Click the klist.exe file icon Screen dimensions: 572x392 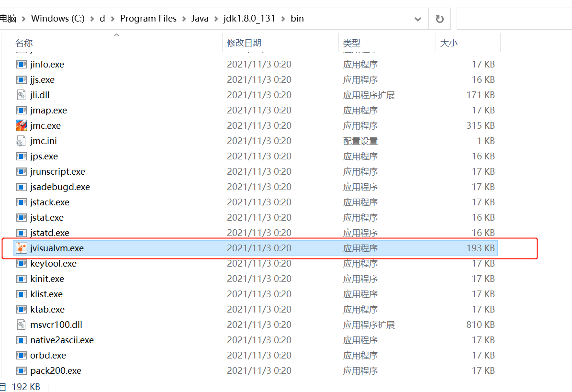(22, 294)
